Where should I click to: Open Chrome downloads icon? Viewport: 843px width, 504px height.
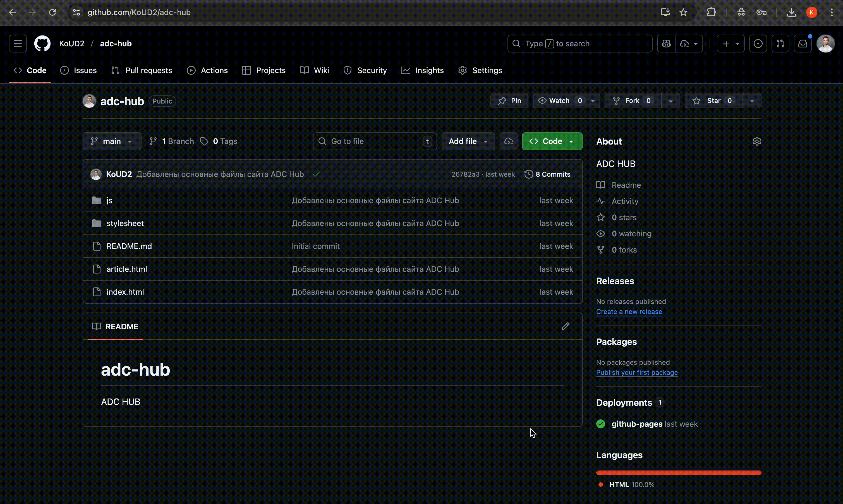coord(791,13)
